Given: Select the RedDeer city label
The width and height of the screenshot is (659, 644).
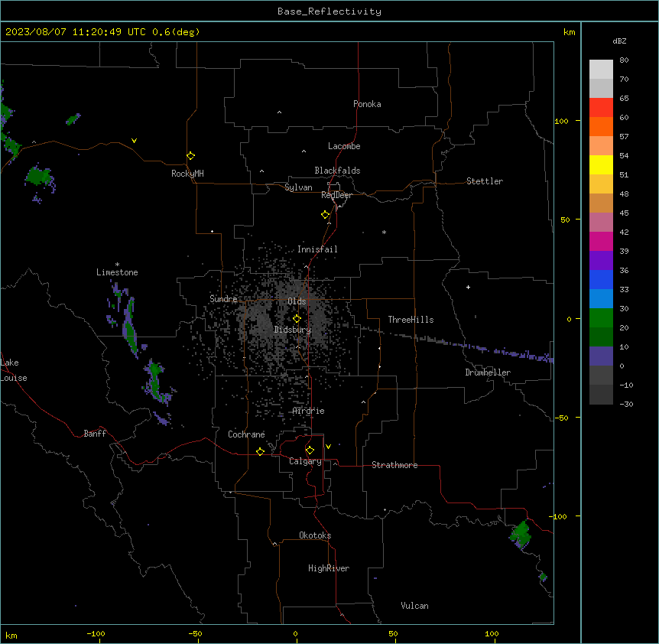Looking at the screenshot, I should (x=336, y=195).
